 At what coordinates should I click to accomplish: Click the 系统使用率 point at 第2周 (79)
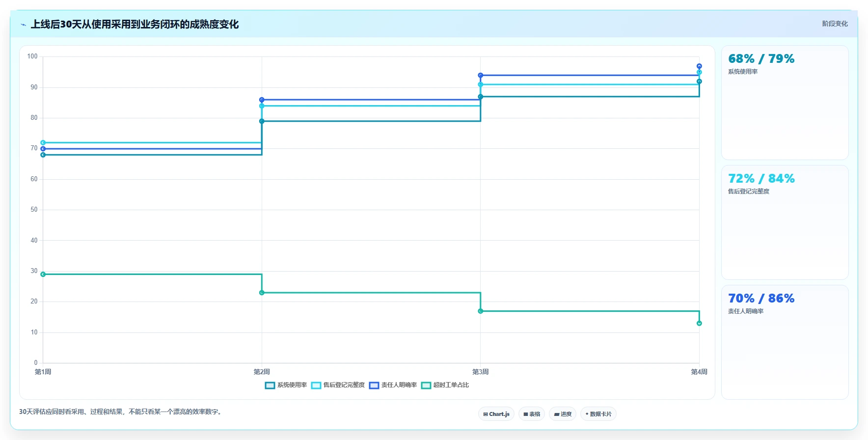(262, 121)
